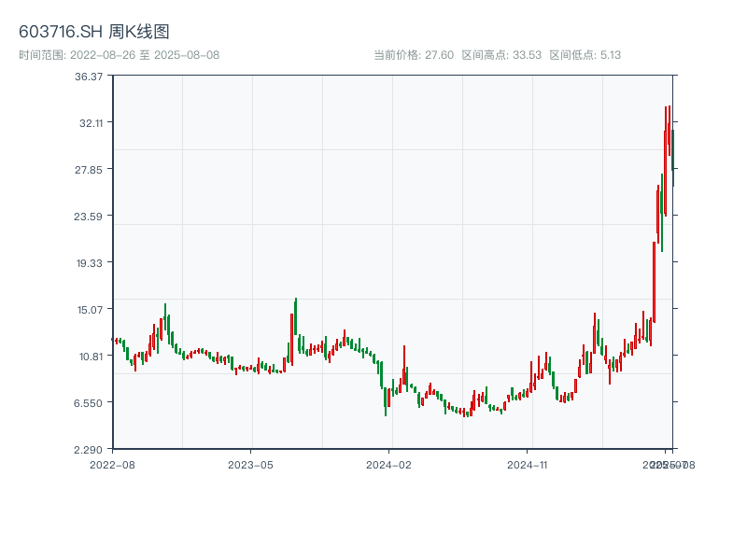
Task: Click the period low label 区间低点: 5.13
Action: [x=585, y=55]
